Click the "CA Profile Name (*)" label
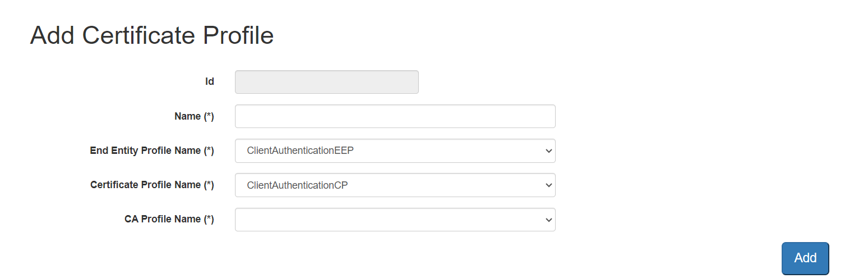This screenshot has height=278, width=868. tap(169, 219)
